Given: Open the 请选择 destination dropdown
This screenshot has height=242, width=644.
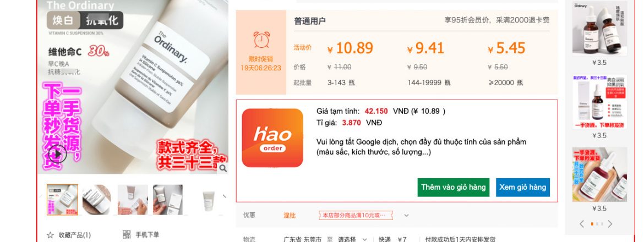Looking at the screenshot, I should (352, 239).
